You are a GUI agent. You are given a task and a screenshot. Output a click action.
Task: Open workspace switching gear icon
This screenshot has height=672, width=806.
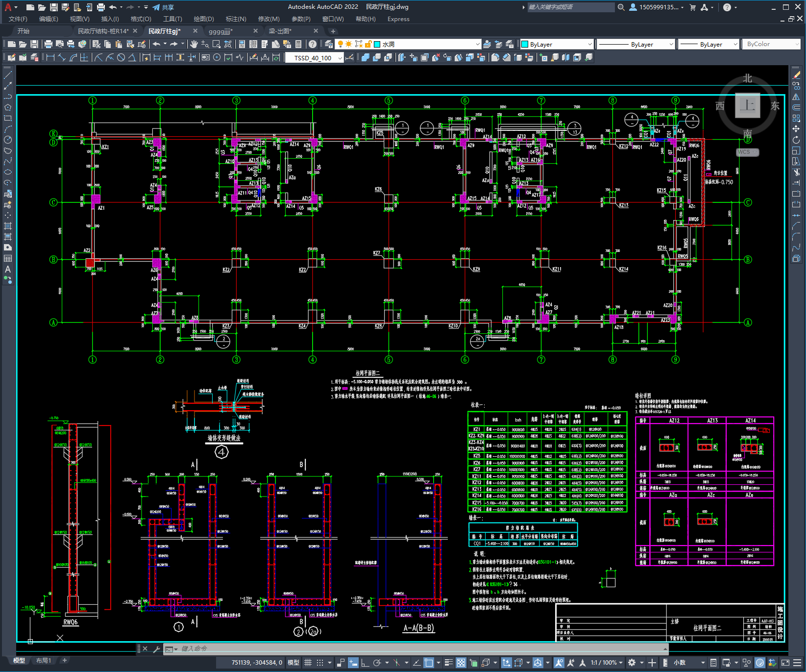[632, 663]
